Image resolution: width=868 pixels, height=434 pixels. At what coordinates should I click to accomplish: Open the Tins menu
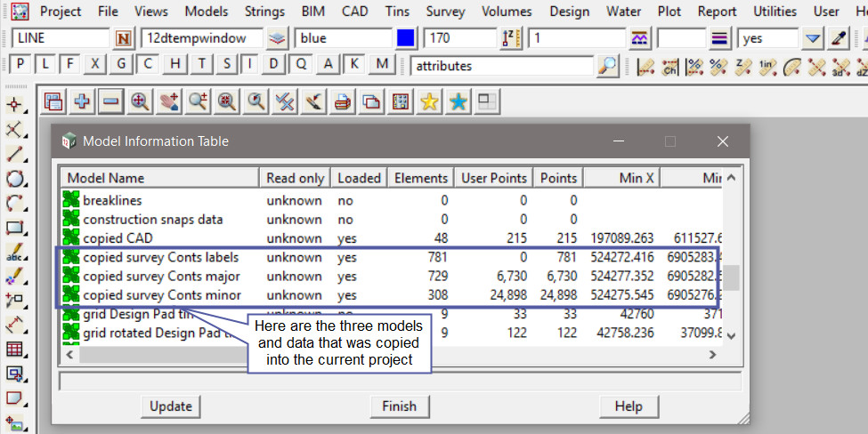pos(397,12)
